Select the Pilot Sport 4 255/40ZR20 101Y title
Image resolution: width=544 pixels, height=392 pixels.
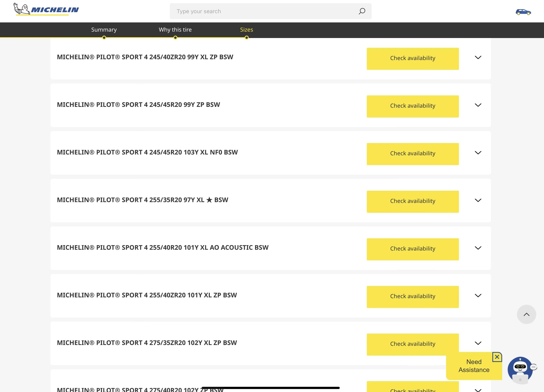point(147,295)
